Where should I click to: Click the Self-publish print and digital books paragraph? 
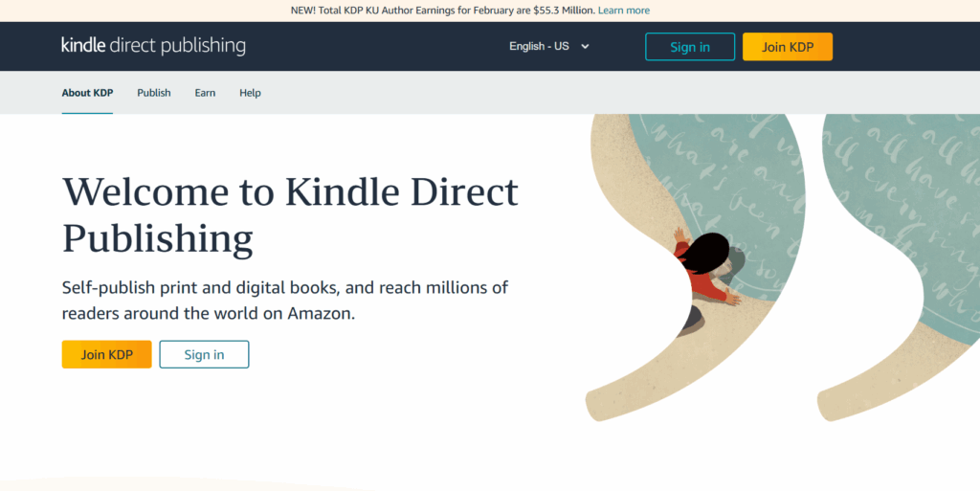(285, 301)
